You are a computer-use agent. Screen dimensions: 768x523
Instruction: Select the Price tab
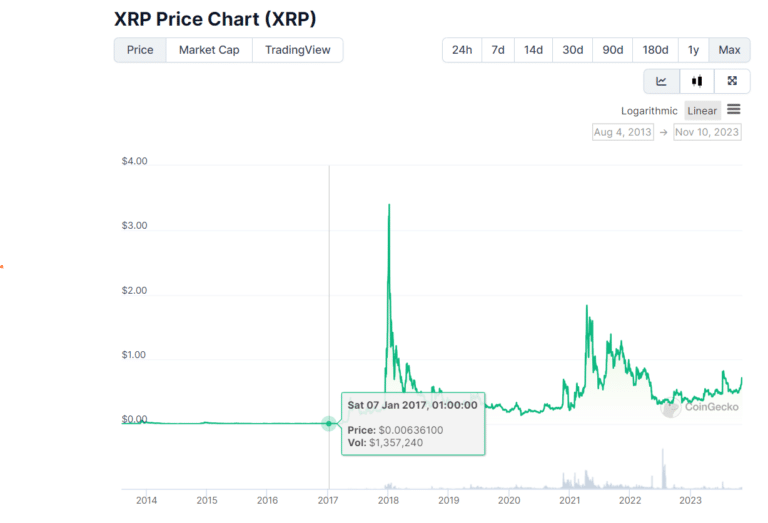[x=140, y=50]
